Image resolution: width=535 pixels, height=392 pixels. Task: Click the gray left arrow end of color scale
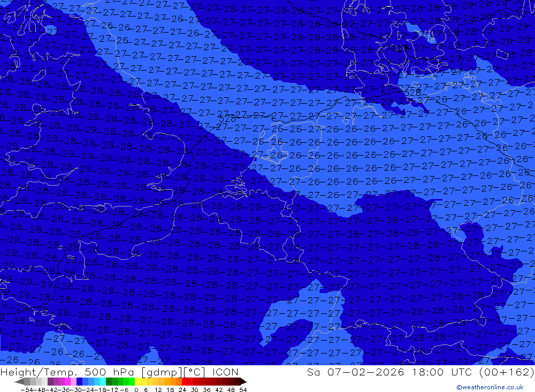pyautogui.click(x=19, y=381)
